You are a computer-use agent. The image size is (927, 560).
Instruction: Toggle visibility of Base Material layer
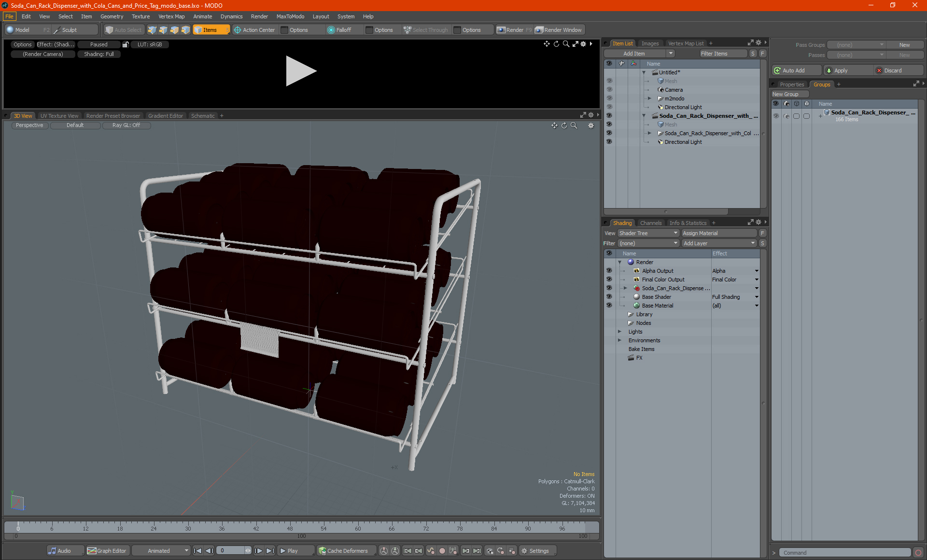609,306
